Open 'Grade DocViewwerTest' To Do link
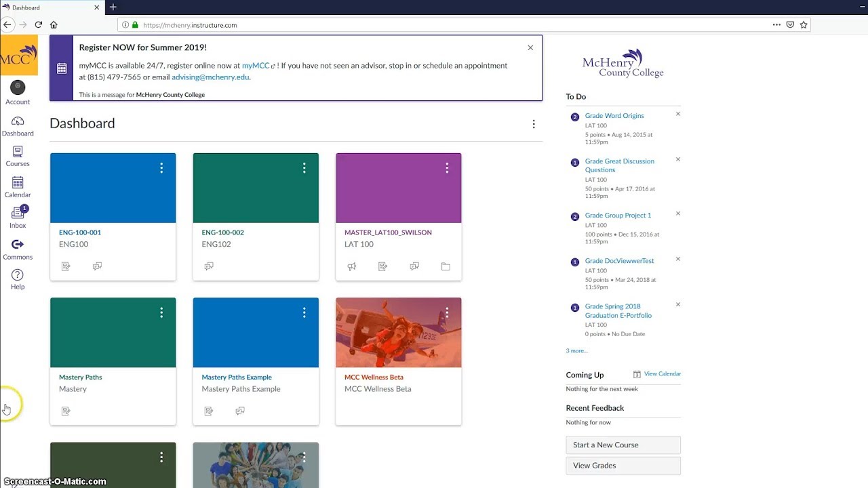 point(619,261)
